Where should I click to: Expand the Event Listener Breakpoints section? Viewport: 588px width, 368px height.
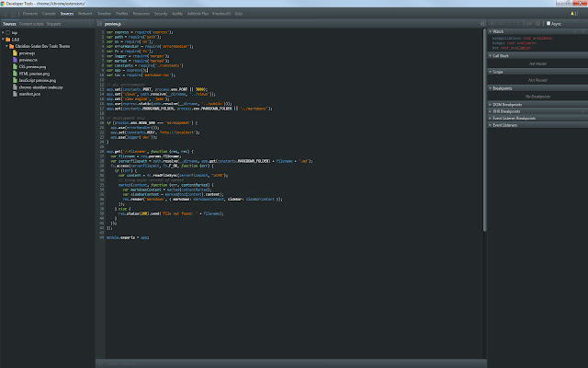[x=490, y=118]
